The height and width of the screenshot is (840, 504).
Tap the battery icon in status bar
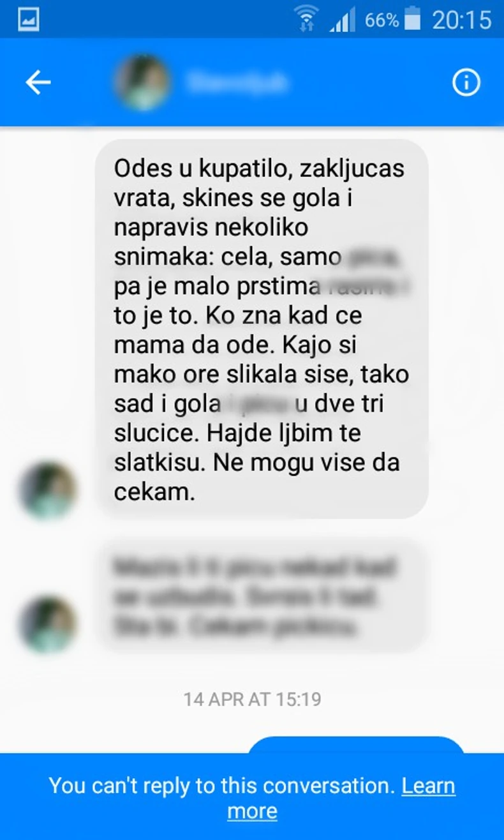[x=413, y=19]
